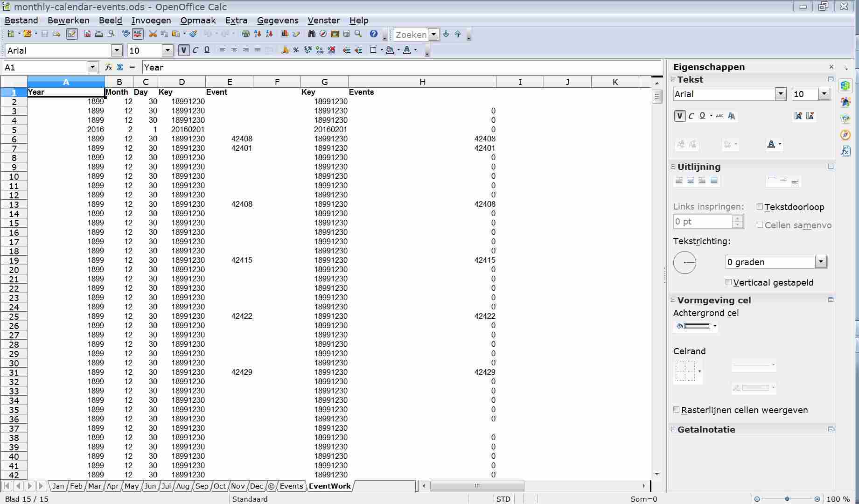Insert a Hyperlink with globe icon

(x=246, y=34)
